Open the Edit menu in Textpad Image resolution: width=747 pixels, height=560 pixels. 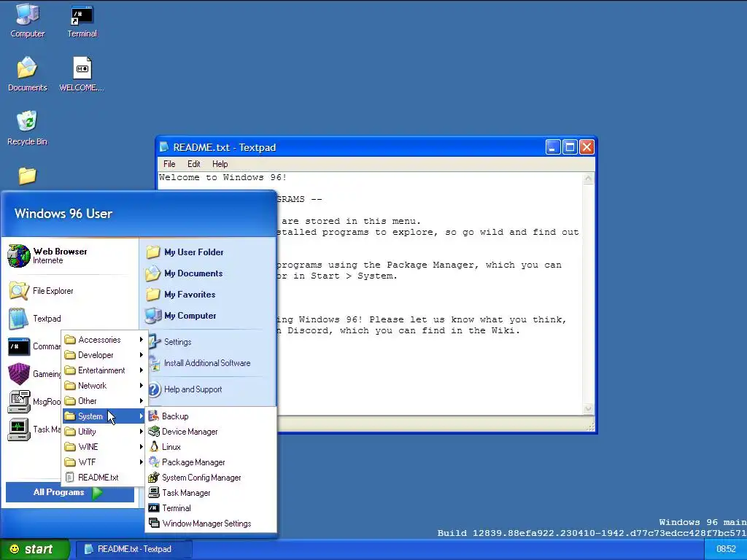click(193, 164)
